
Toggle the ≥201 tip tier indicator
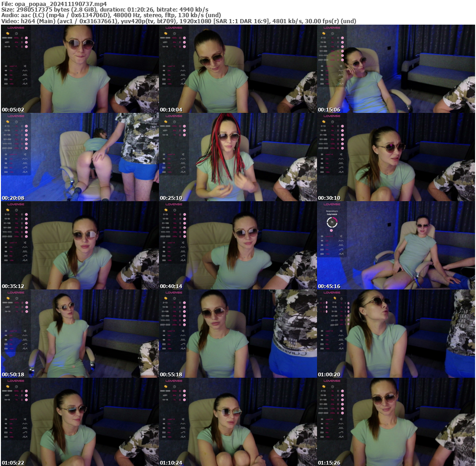(x=26, y=42)
